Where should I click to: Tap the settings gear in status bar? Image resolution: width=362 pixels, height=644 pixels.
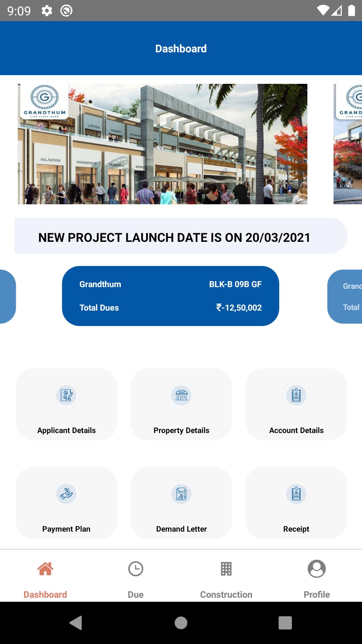pyautogui.click(x=47, y=11)
